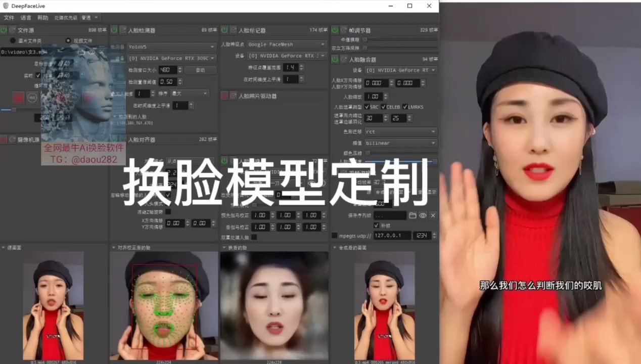Reset the 文件源 module settings icon
The height and width of the screenshot is (364, 641).
coord(12,30)
